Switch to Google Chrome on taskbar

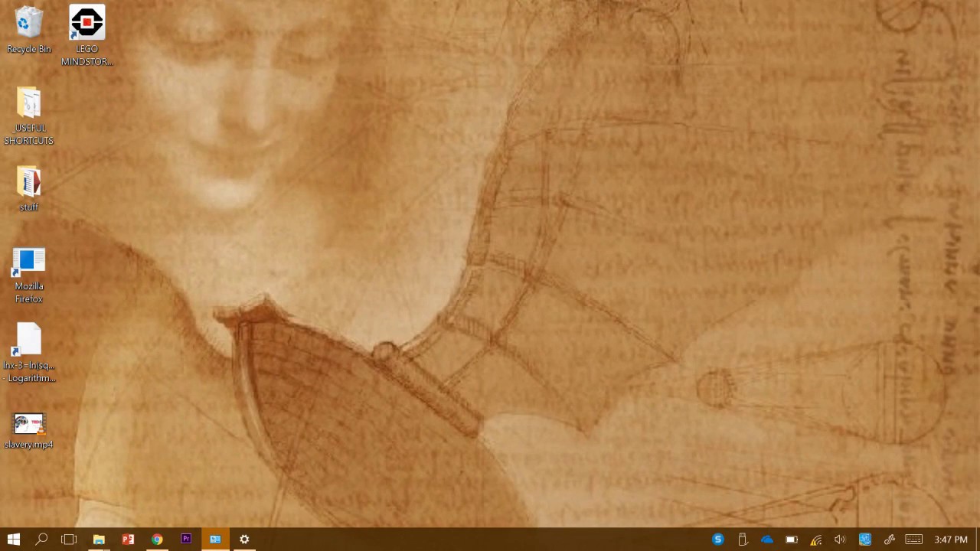coord(157,540)
